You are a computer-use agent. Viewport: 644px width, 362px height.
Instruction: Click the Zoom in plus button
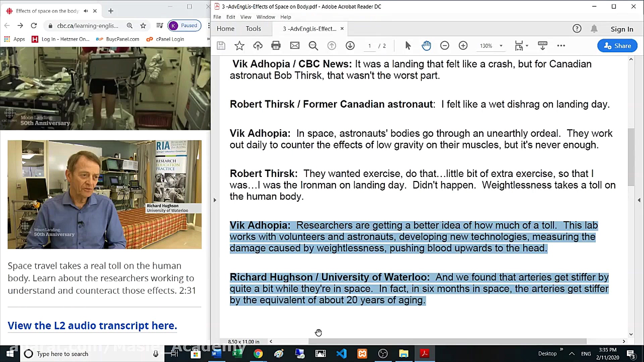tap(463, 46)
